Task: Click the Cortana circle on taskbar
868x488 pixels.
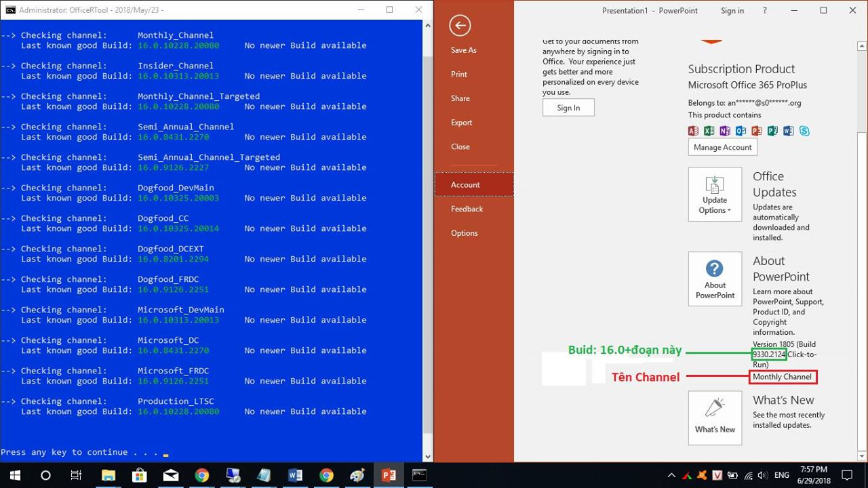Action: (x=45, y=475)
